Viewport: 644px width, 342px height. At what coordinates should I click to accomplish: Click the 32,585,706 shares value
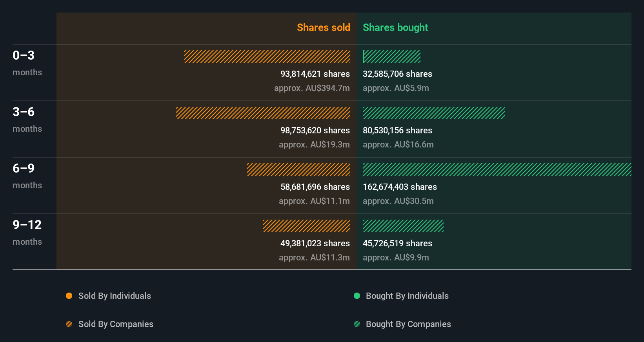(x=397, y=74)
